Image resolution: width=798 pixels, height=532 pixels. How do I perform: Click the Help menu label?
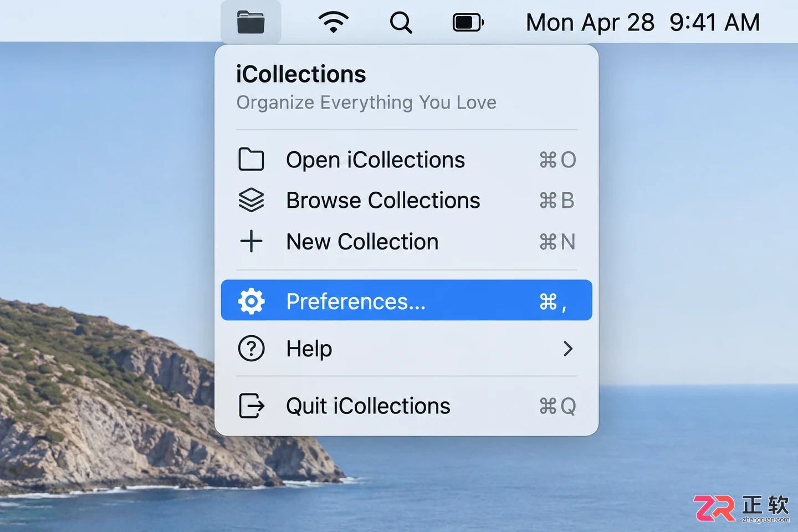pos(309,349)
